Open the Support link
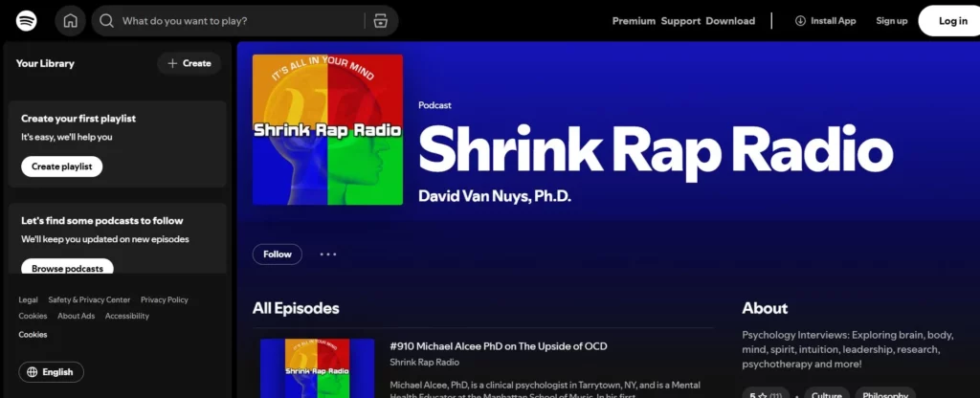The height and width of the screenshot is (398, 980). (x=680, y=21)
